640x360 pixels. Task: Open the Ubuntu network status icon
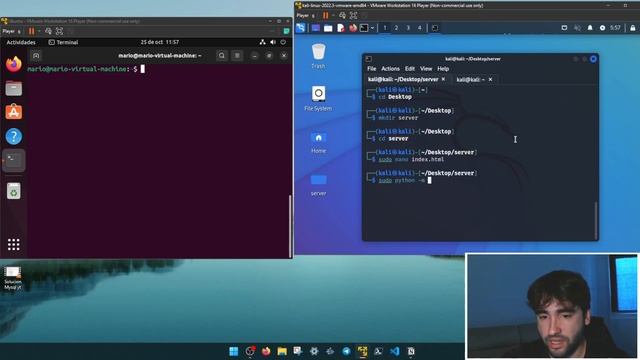pos(262,42)
